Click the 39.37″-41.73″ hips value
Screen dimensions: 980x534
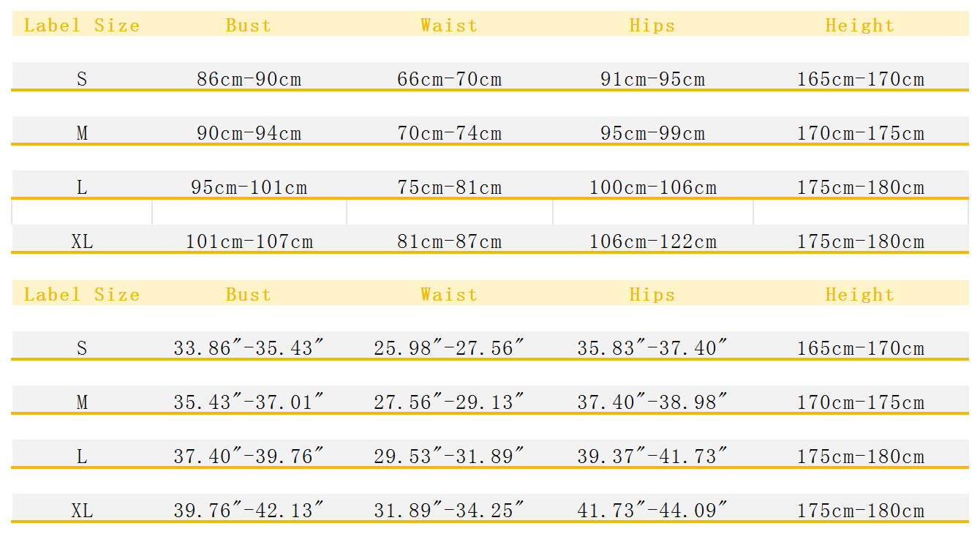point(652,456)
